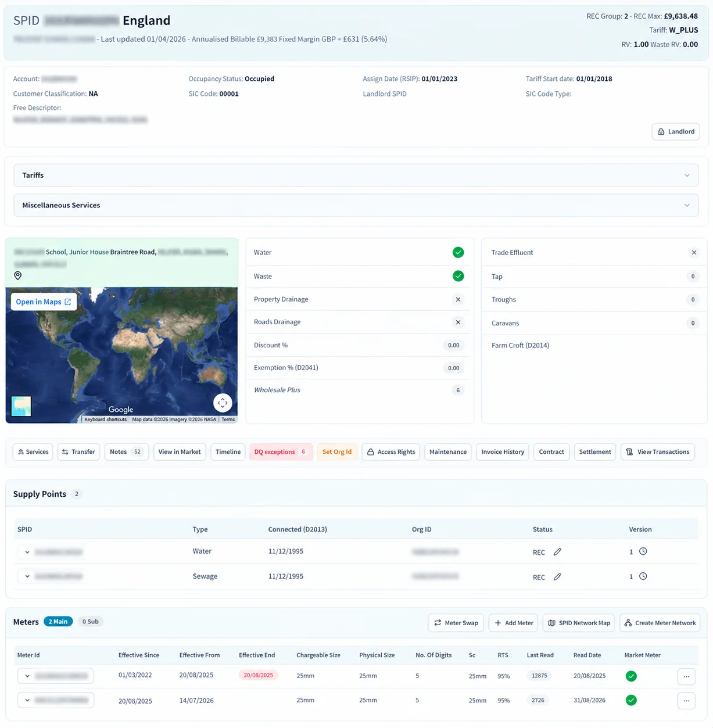The image size is (713, 728).
Task: Click the red 20/08/2025 Effective End badge
Action: coord(259,675)
